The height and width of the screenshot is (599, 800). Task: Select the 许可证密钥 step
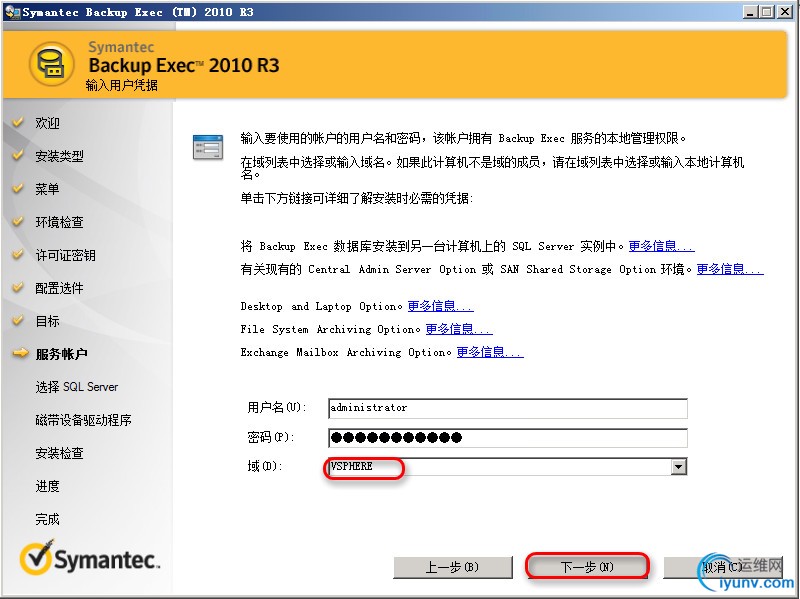65,255
